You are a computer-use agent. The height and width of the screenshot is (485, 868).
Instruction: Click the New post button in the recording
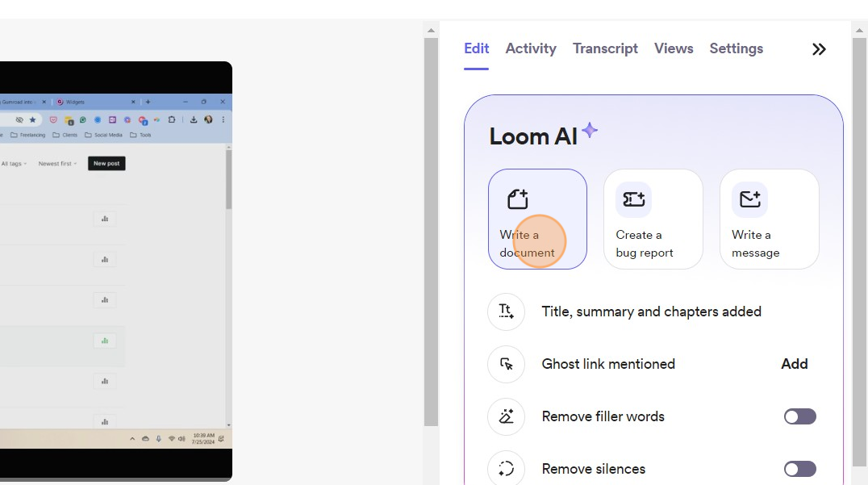106,163
